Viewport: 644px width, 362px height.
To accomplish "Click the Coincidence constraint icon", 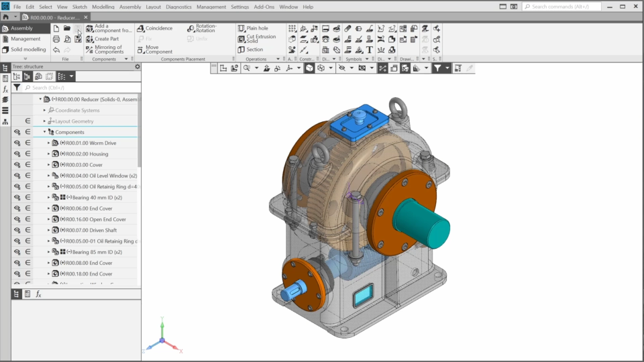I will (141, 28).
